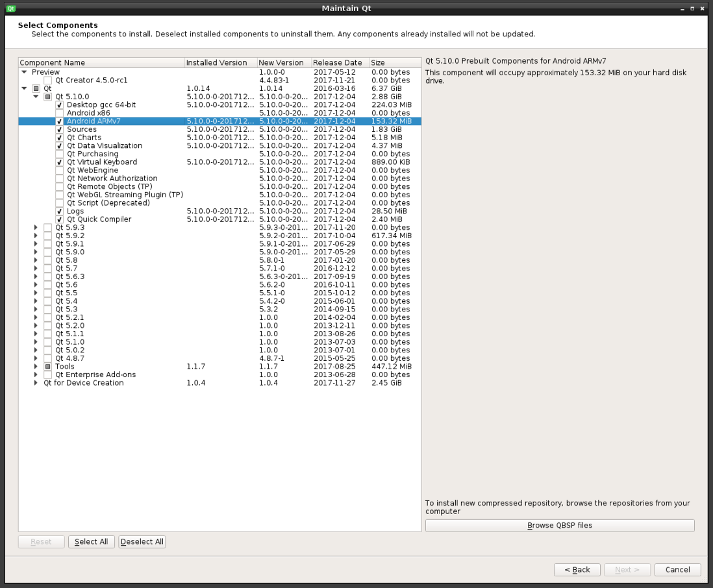Viewport: 713px width, 588px height.
Task: Select the Qt 5.4 tree row label
Action: (66, 301)
